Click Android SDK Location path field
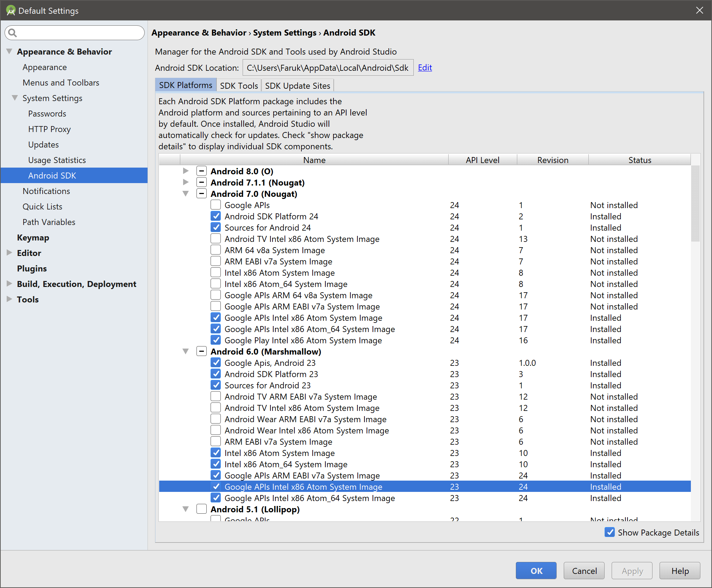Screen dimensions: 712x588 [328, 68]
